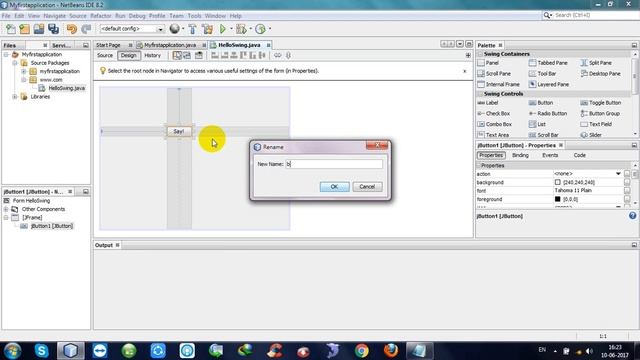Switch to the Source editor view
Viewport: 640px width, 360px height.
(105, 56)
